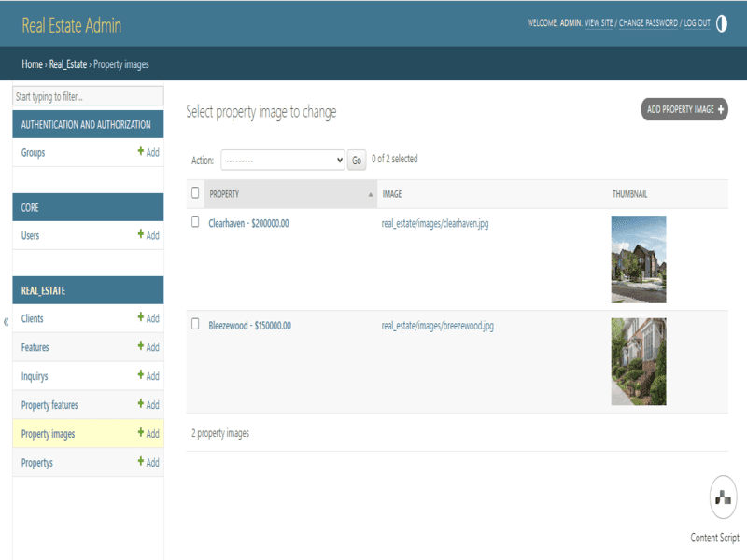
Task: Click inside the filter text box
Action: (x=84, y=95)
